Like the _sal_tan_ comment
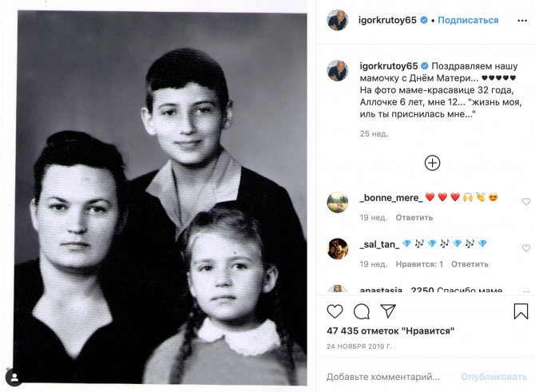Viewport: 535px width, 392px height. pyautogui.click(x=526, y=248)
